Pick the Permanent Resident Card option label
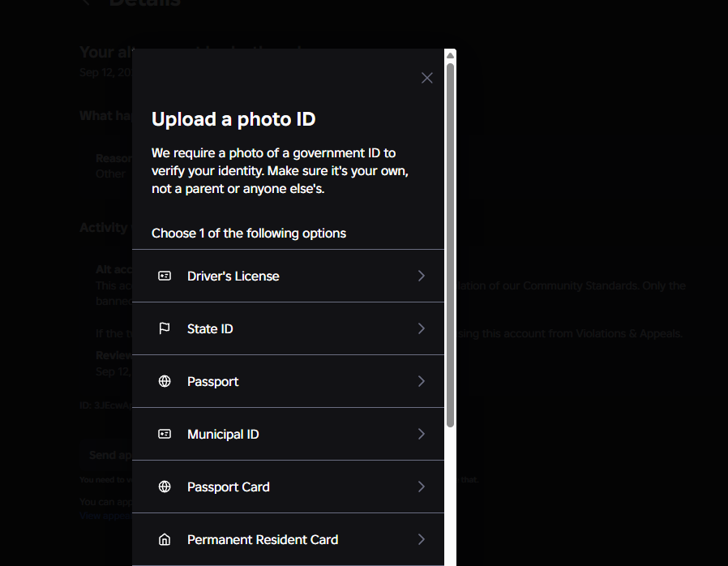The image size is (728, 566). click(x=263, y=540)
